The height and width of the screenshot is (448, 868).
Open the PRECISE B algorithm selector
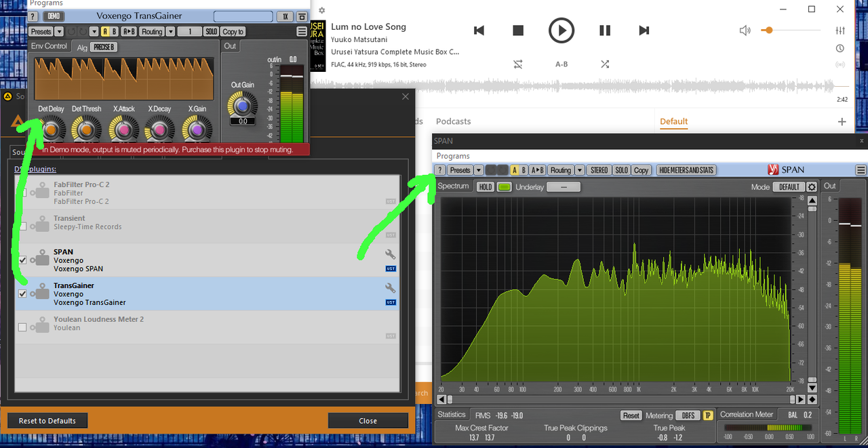point(104,47)
